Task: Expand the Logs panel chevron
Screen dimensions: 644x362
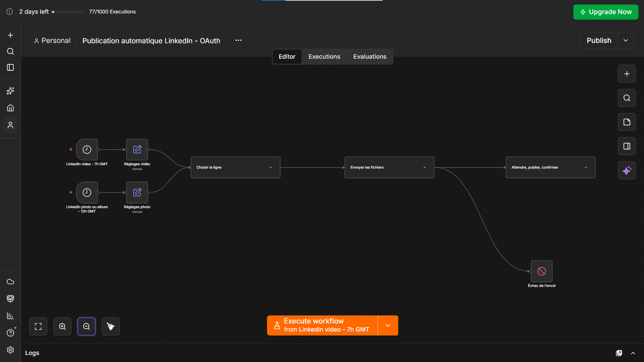Action: 633,353
